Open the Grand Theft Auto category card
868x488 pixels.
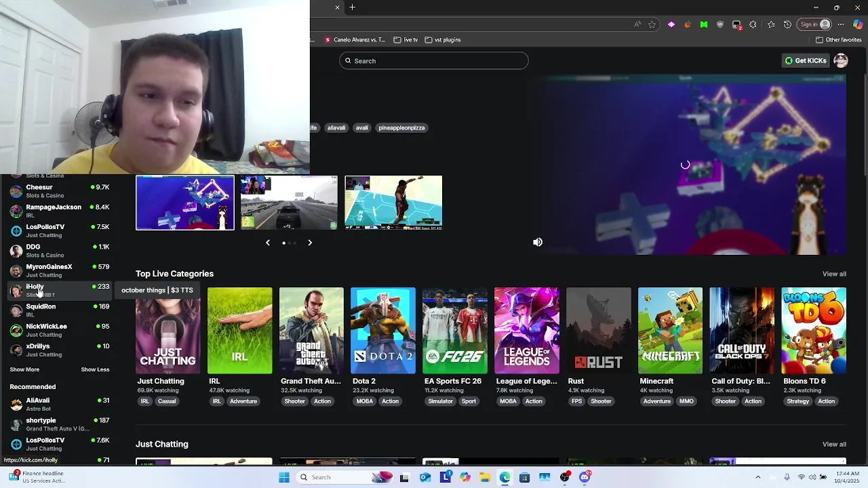pos(311,331)
